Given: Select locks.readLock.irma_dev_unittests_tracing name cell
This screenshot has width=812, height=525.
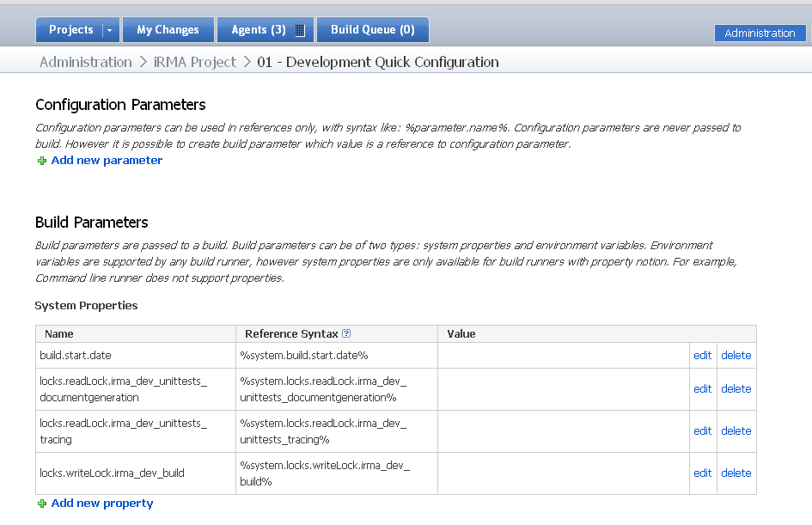Looking at the screenshot, I should click(x=136, y=431).
